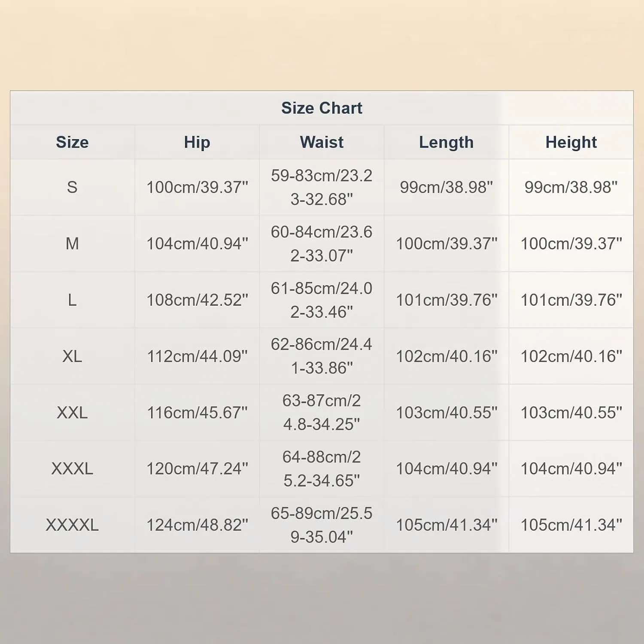Select the Length column header

click(x=447, y=142)
